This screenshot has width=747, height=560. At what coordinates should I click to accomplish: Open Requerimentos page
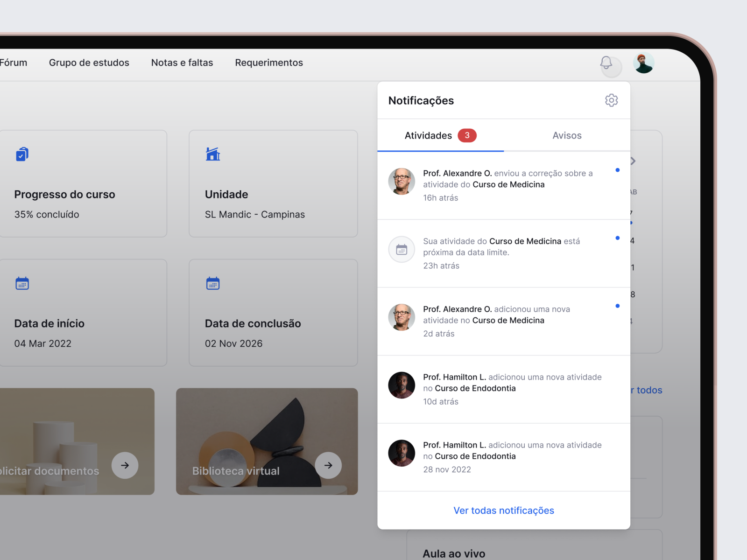click(x=269, y=63)
